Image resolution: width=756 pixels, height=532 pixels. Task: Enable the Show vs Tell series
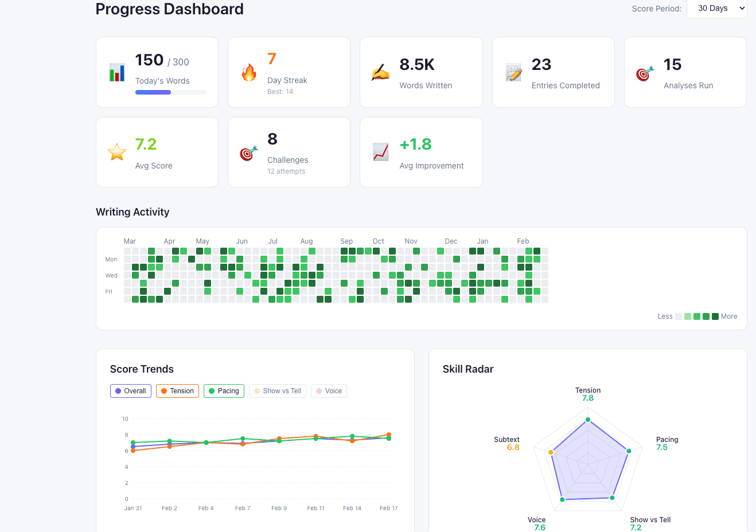pyautogui.click(x=278, y=390)
